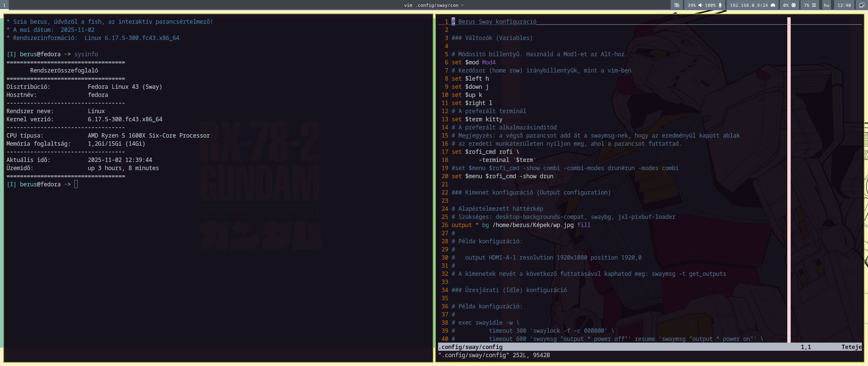Screen dimensions: 868x366
Task: Click the sysinfo command in the terminal
Action: pyautogui.click(x=86, y=54)
